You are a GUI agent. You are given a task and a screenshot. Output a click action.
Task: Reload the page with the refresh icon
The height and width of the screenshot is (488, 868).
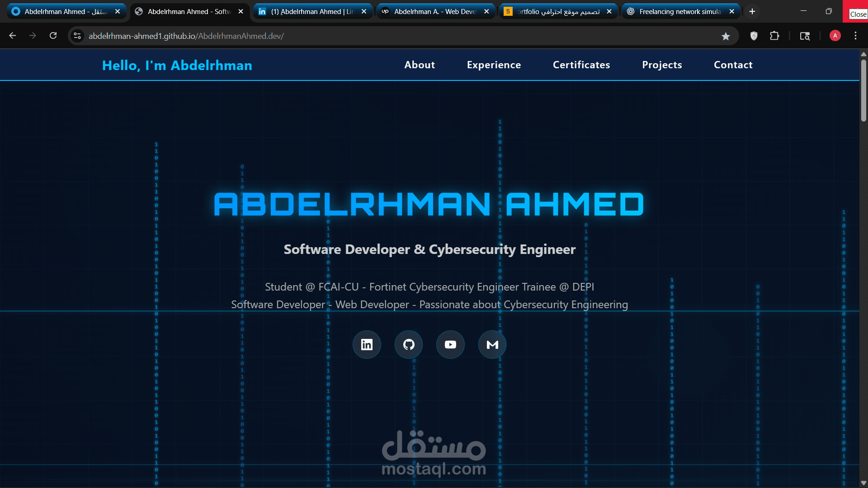click(53, 36)
